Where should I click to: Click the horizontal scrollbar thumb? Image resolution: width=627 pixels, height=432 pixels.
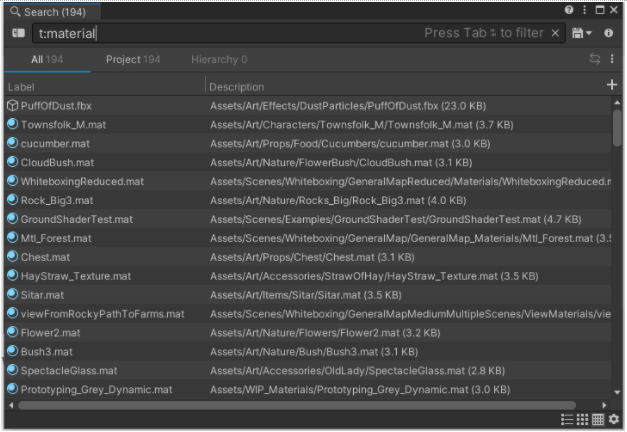(x=297, y=405)
